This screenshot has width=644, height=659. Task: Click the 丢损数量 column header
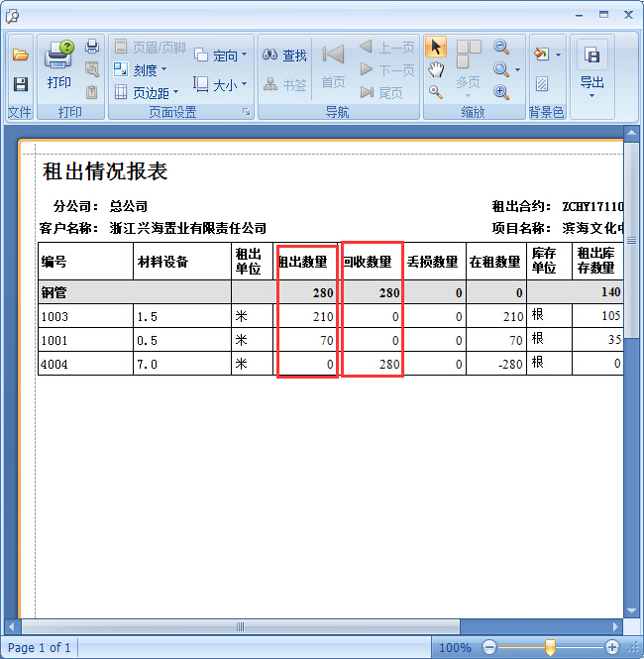tap(432, 262)
